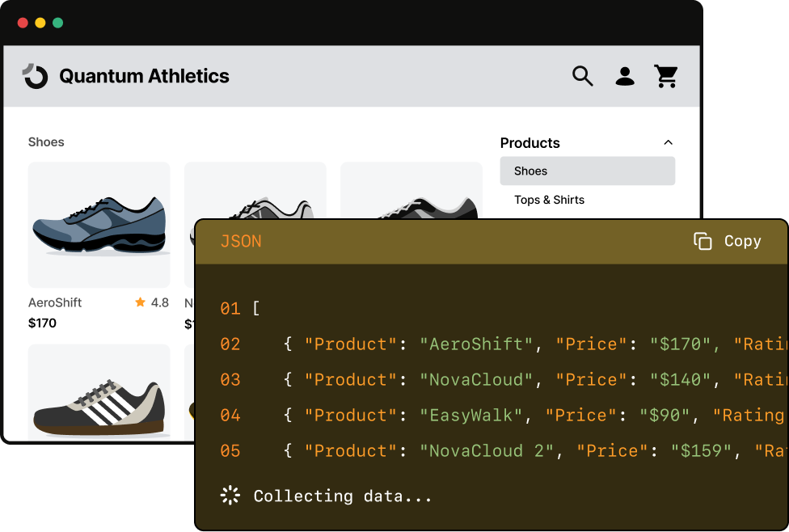Select the Tops & Shirts category
Image resolution: width=789 pixels, height=532 pixels.
(x=549, y=200)
